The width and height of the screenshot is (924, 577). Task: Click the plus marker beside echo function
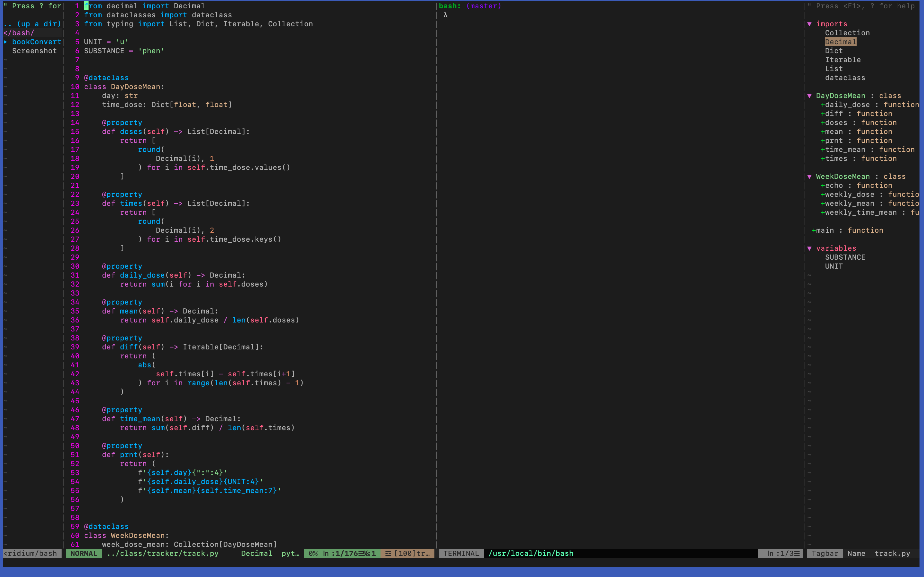[x=822, y=186]
